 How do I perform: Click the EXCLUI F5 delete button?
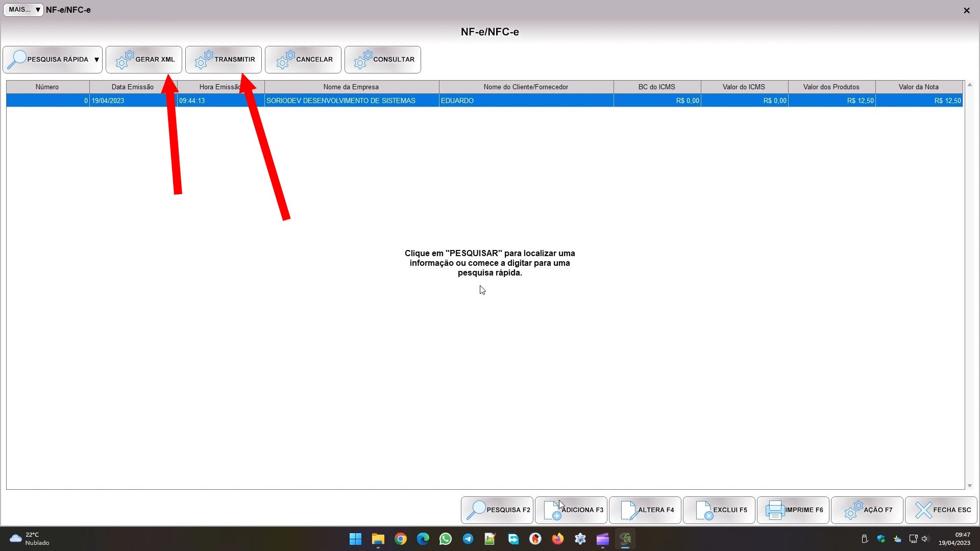coord(719,510)
